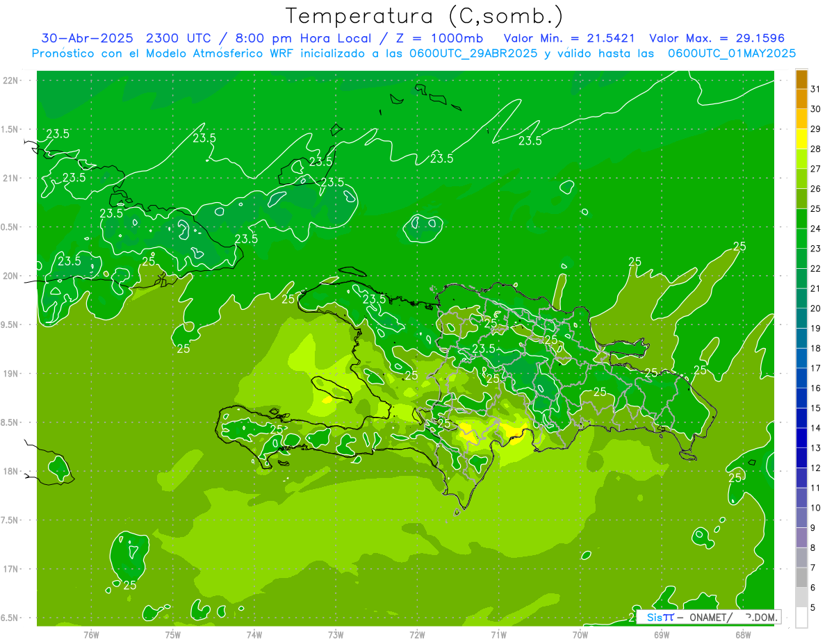Pick the white legend swatch below 5
Viewport: 834px width, 644px height.
pyautogui.click(x=801, y=617)
